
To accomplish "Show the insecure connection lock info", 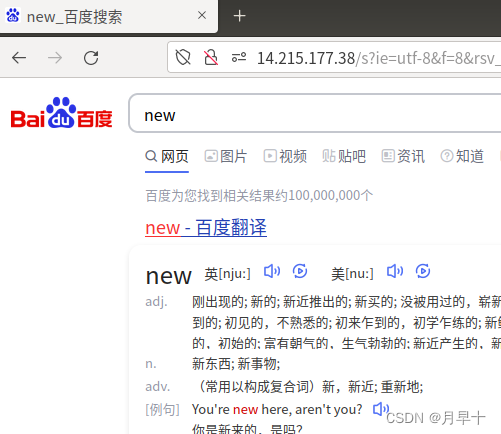I will click(x=211, y=57).
